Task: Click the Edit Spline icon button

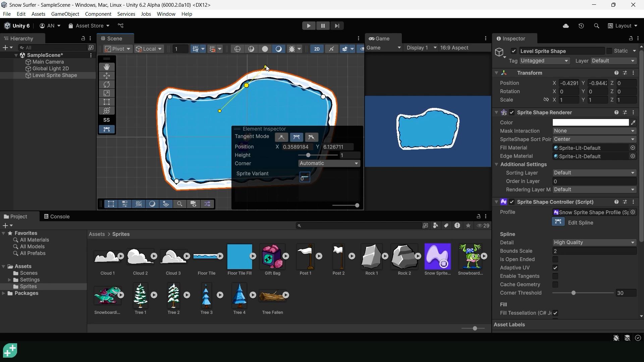Action: (x=558, y=222)
